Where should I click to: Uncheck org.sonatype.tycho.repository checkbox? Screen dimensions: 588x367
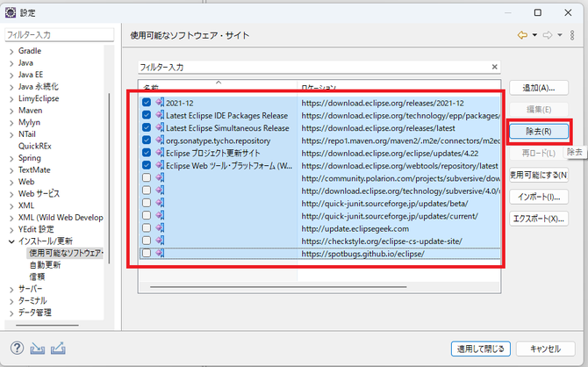click(147, 140)
